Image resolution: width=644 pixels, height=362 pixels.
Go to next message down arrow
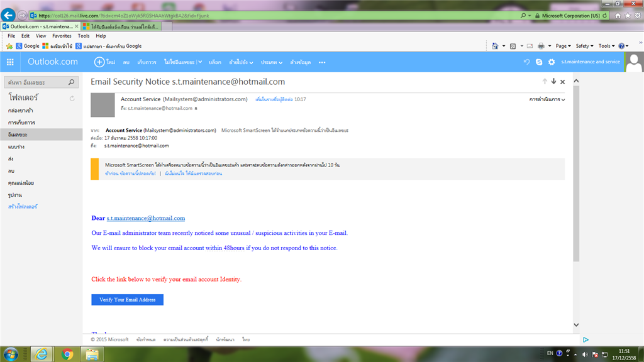pyautogui.click(x=553, y=81)
